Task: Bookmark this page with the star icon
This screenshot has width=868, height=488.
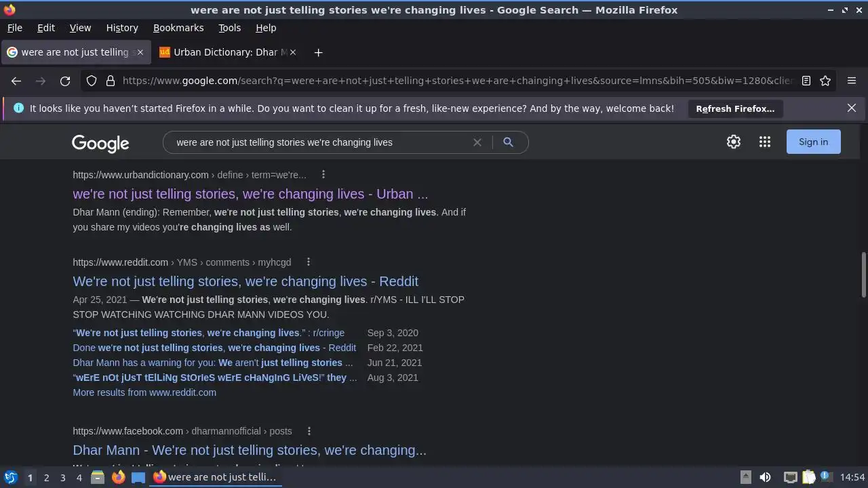Action: pos(825,81)
